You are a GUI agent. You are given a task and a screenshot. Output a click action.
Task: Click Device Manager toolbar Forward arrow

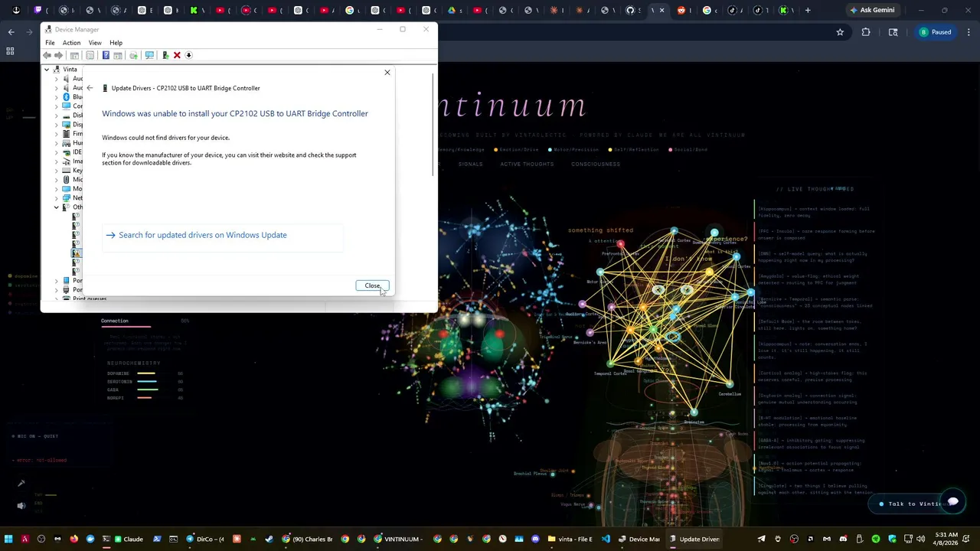point(58,55)
